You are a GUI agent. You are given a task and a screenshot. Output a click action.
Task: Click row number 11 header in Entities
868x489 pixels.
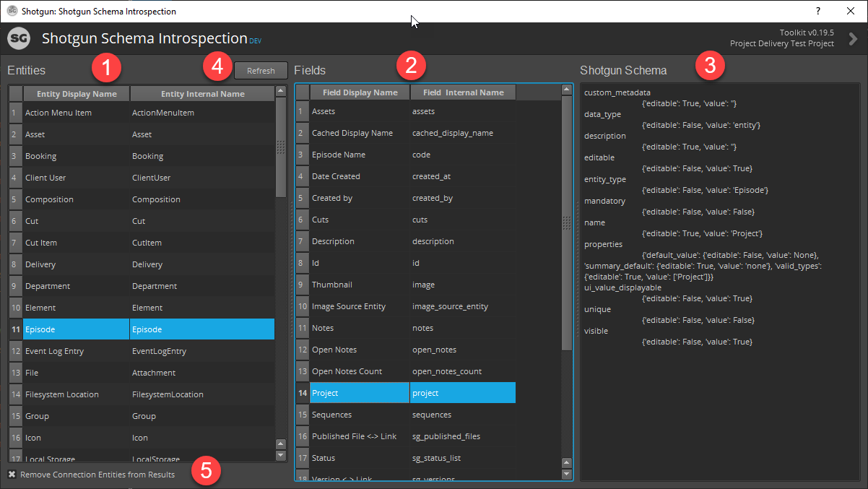tap(15, 329)
